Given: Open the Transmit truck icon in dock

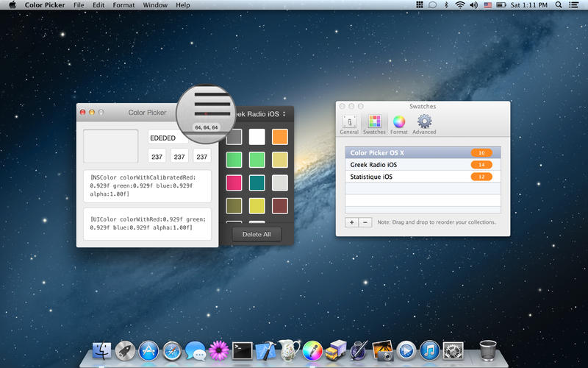Looking at the screenshot, I should (x=336, y=350).
